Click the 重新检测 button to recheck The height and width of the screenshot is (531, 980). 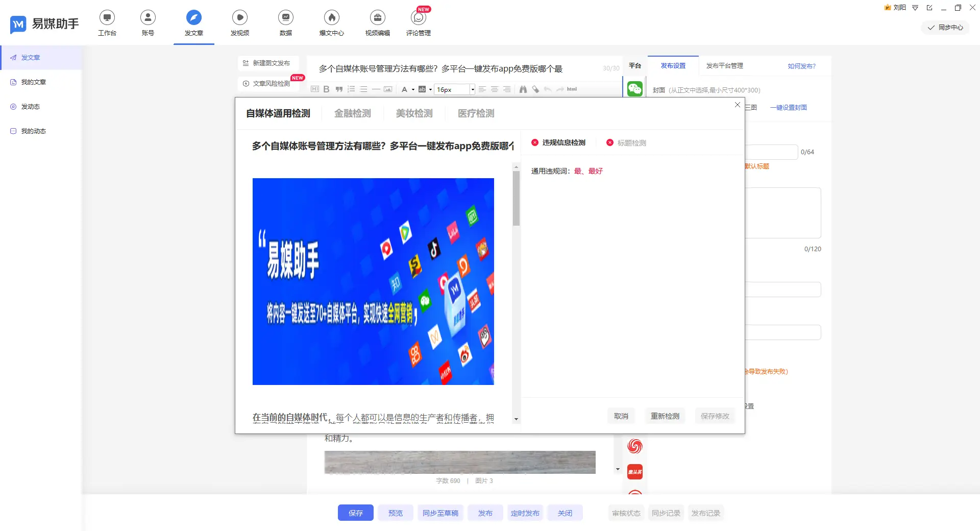click(665, 416)
